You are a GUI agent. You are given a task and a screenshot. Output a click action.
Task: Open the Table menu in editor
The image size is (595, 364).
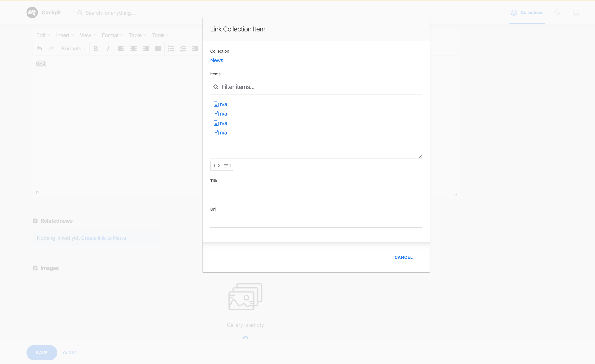pos(137,35)
